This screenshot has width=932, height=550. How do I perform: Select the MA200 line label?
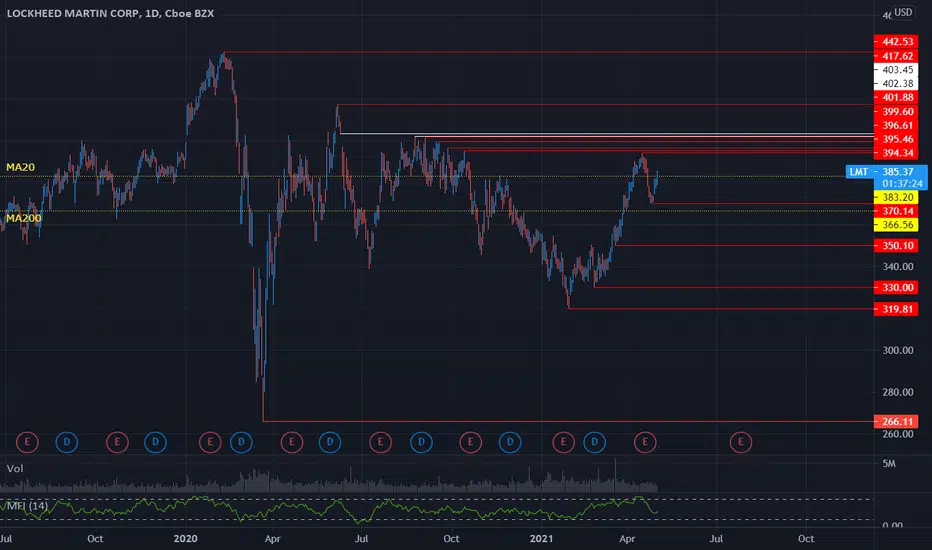(23, 218)
